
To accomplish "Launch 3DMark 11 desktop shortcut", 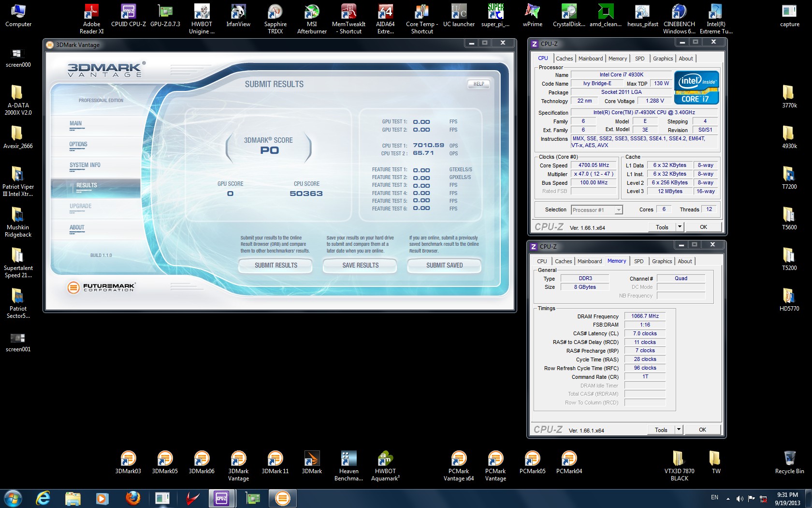I will point(275,463).
